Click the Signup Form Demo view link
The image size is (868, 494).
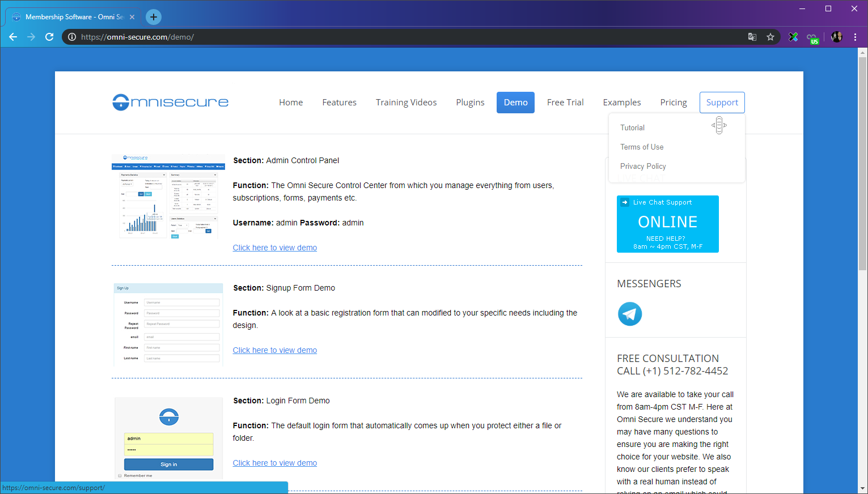pyautogui.click(x=275, y=350)
